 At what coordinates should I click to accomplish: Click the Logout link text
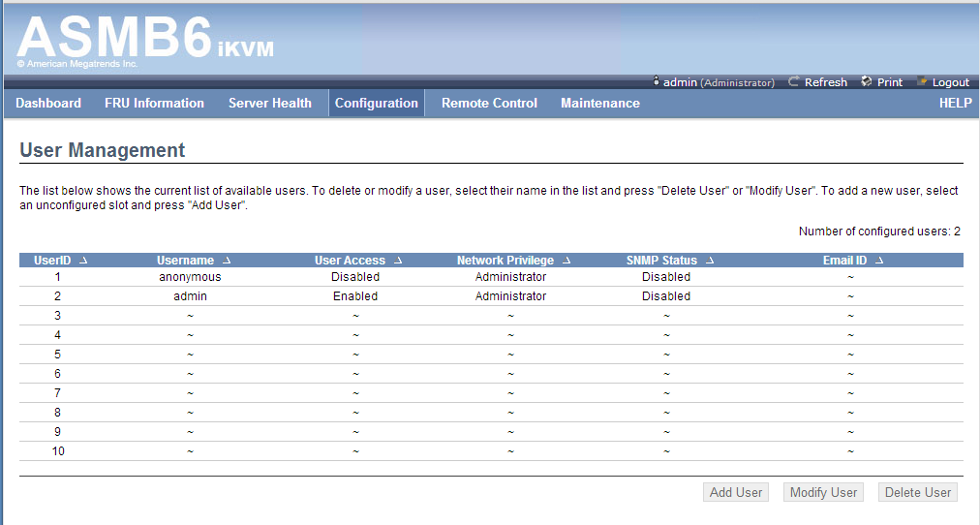[x=951, y=82]
